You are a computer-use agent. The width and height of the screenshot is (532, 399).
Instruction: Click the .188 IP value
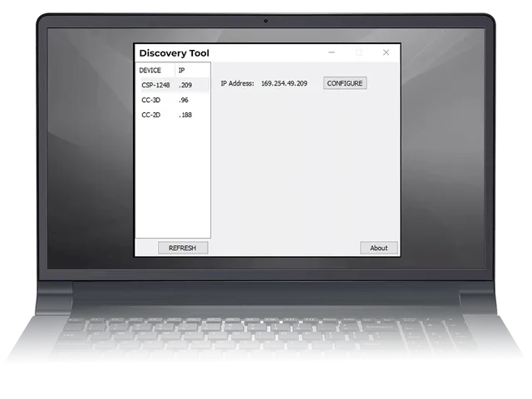coord(185,115)
